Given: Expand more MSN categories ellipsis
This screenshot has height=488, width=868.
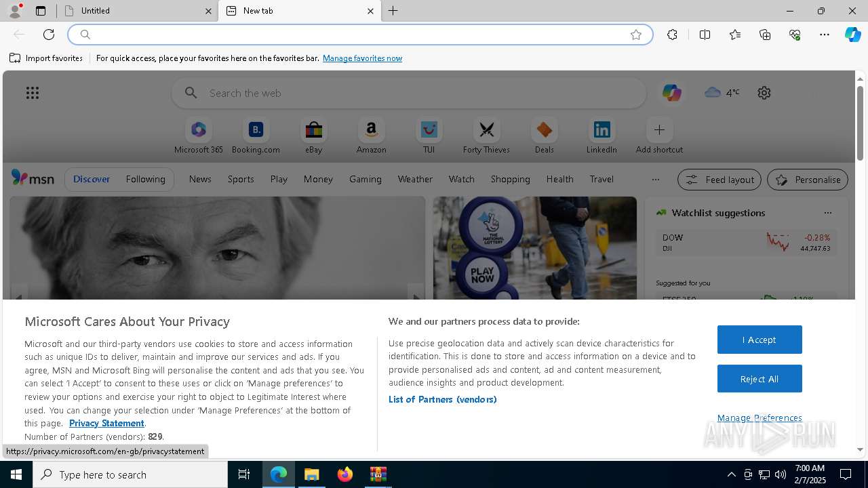Looking at the screenshot, I should point(655,179).
